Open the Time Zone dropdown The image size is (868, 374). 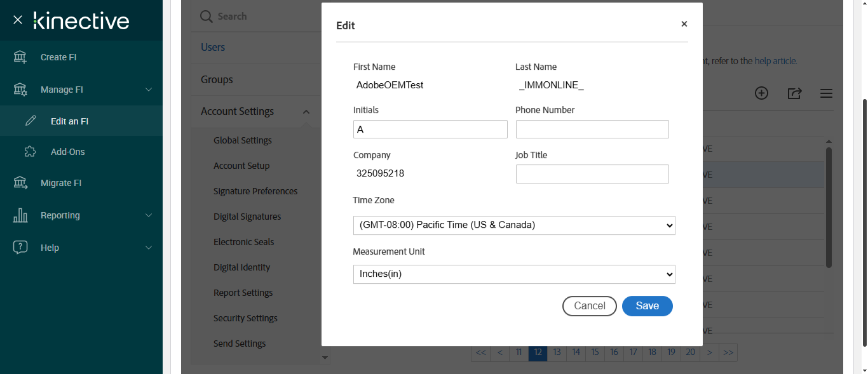[514, 225]
